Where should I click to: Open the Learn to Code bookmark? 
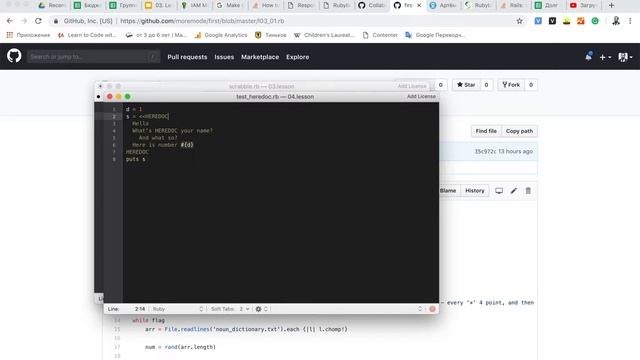tap(87, 35)
